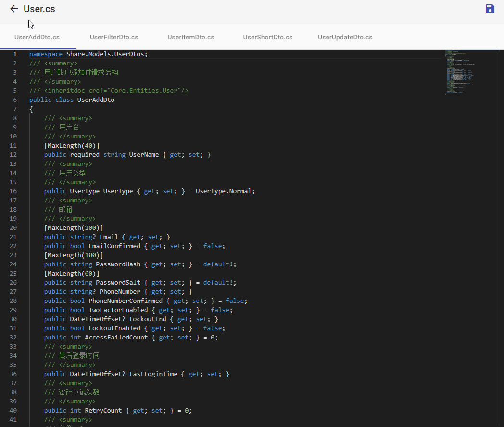The height and width of the screenshot is (427, 504).
Task: Click the editor vertical scrollbar
Action: pos(502,238)
